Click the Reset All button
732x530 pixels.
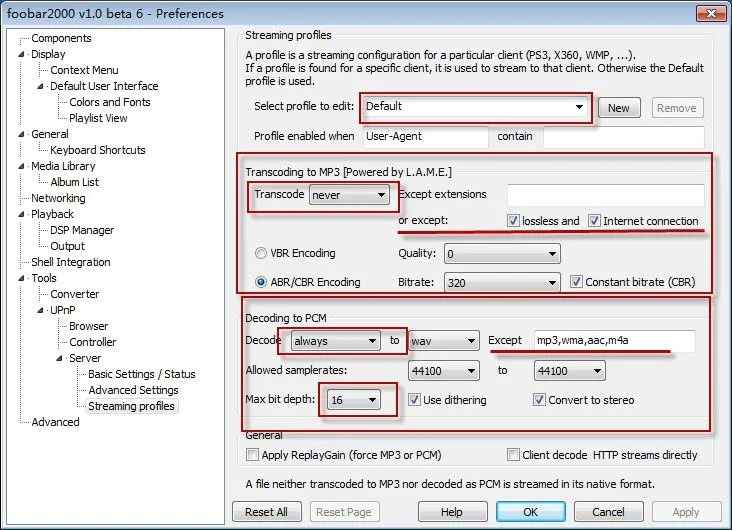point(267,512)
